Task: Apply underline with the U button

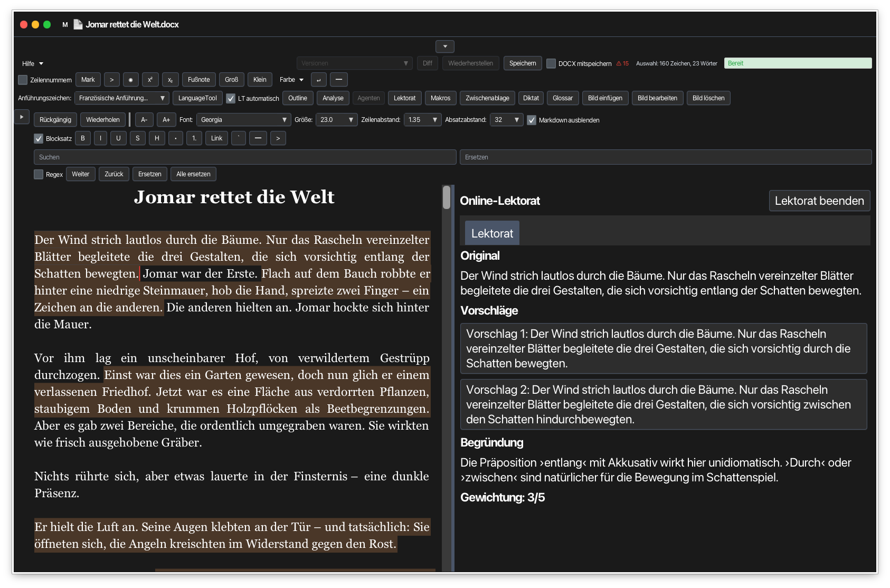Action: point(118,138)
